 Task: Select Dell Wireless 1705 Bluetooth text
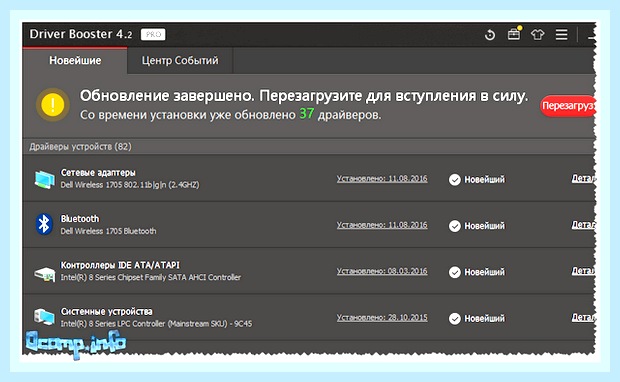click(108, 231)
